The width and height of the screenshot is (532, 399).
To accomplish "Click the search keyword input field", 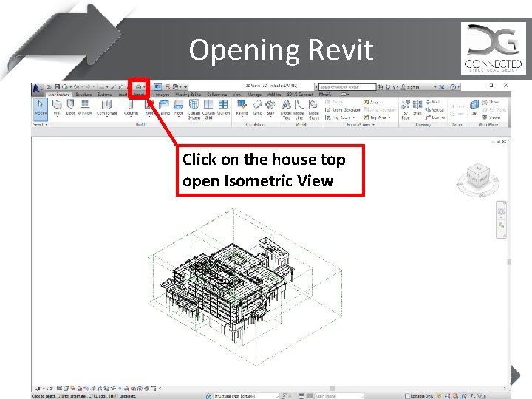I will [347, 87].
